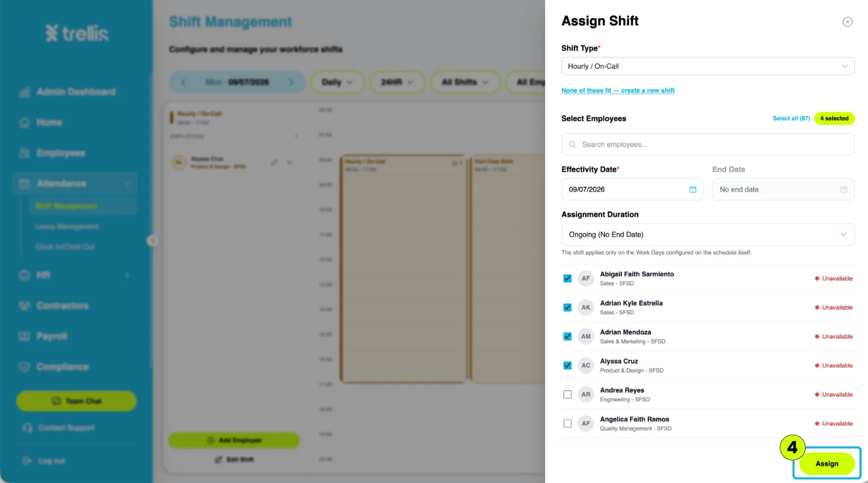Untick the Alyssa Cruz checkbox

567,365
